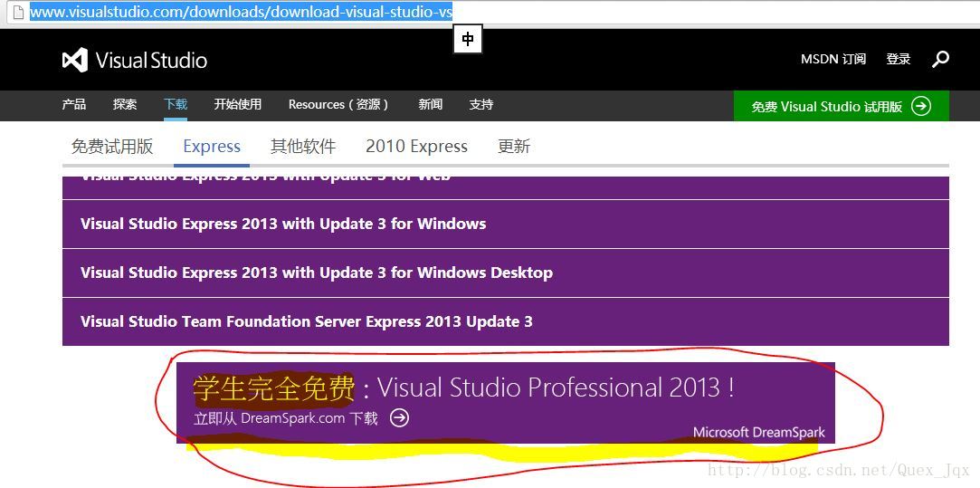Open Resources（资源）menu

pos(340,104)
